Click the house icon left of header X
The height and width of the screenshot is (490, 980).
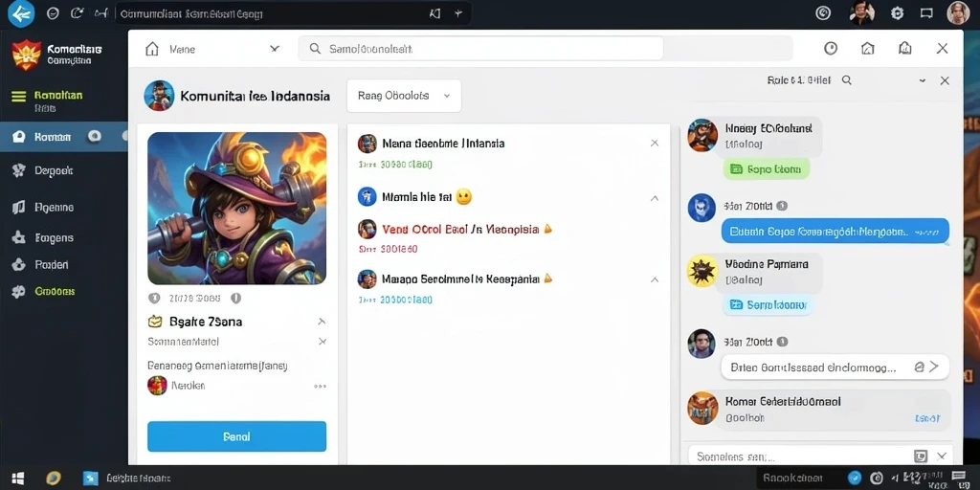click(x=904, y=48)
